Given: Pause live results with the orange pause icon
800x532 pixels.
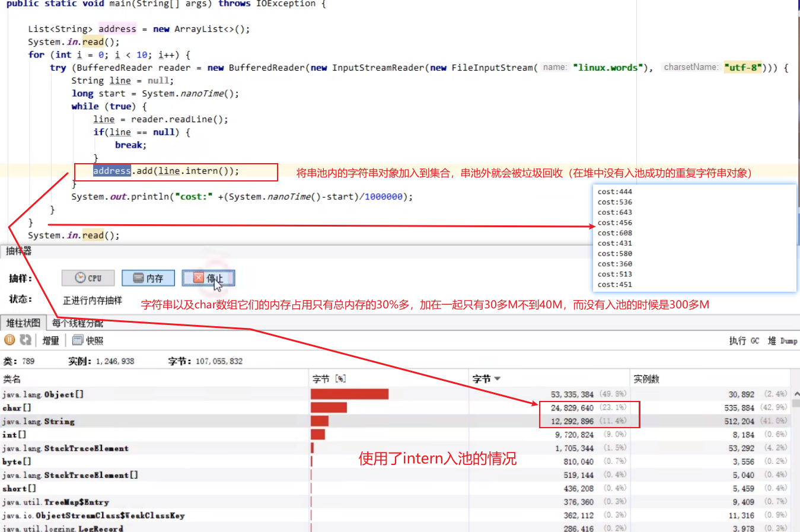Looking at the screenshot, I should [9, 340].
